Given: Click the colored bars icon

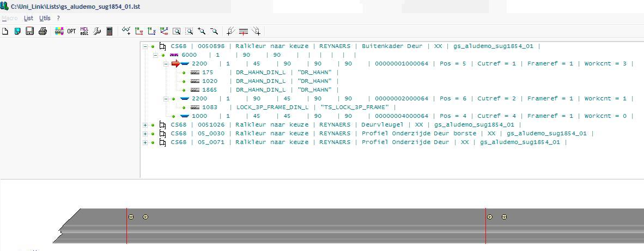Looking at the screenshot, I should coord(59,31).
